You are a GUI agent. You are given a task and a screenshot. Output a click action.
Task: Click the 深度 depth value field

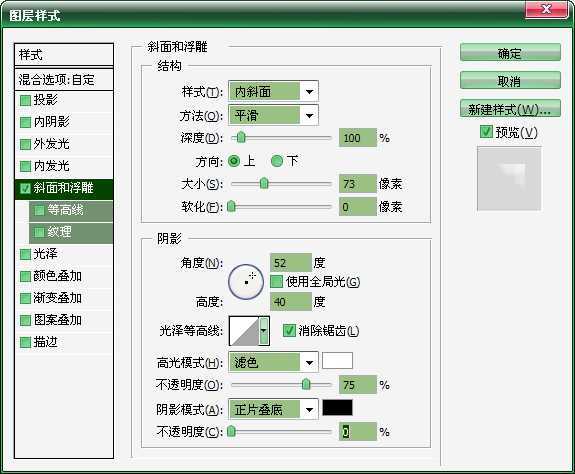[358, 138]
